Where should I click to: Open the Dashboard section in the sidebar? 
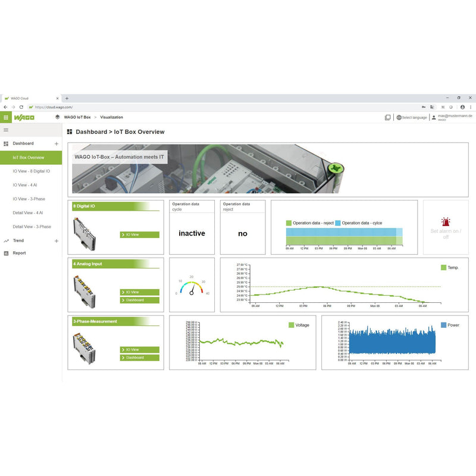(23, 143)
